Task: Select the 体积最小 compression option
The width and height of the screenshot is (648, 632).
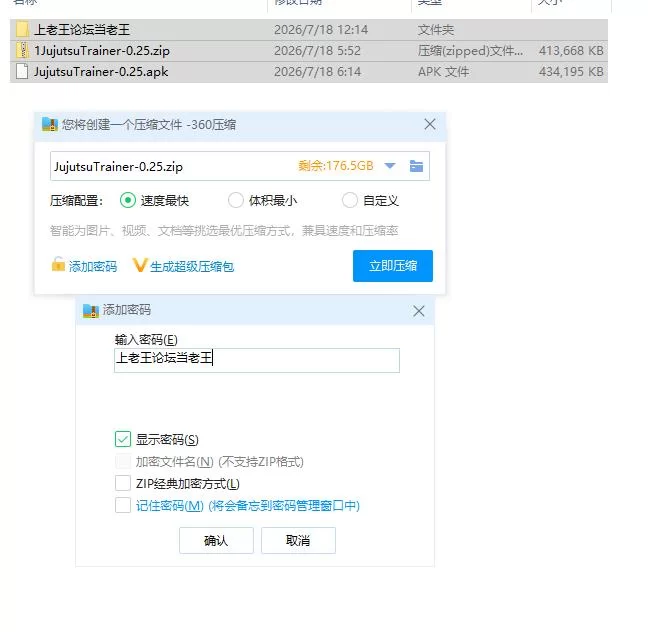Action: tap(236, 200)
